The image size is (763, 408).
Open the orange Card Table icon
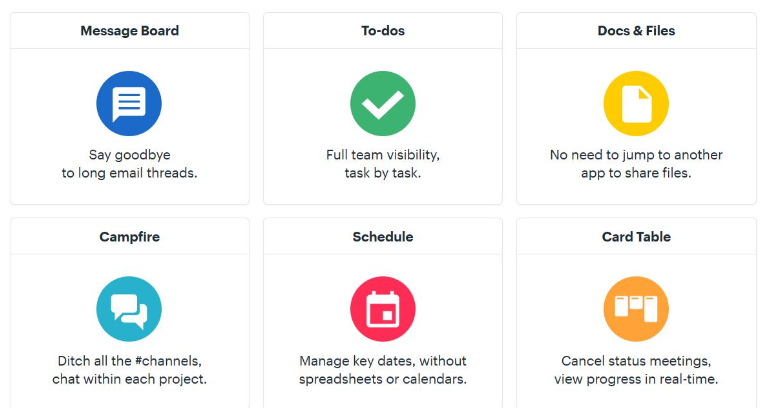[636, 309]
